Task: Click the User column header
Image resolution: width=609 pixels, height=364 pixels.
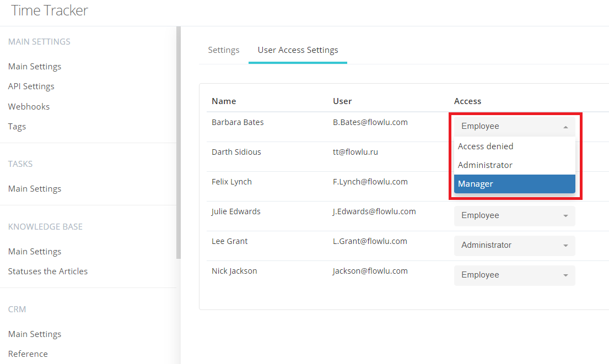Action: [x=342, y=101]
